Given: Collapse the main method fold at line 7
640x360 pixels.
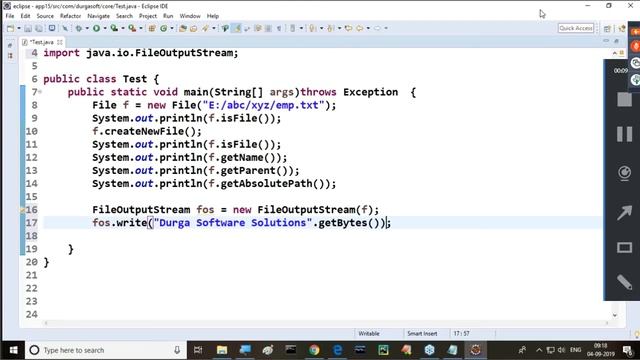Looking at the screenshot, I should (40, 92).
